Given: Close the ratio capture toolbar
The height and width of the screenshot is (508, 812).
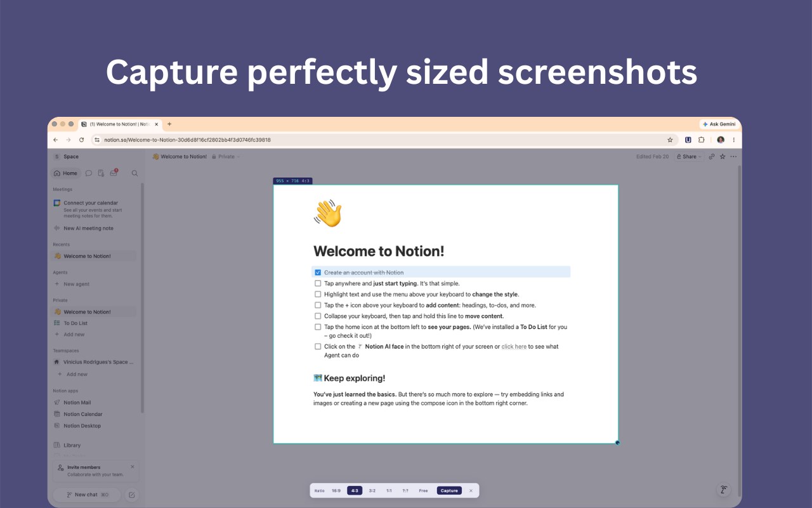Looking at the screenshot, I should tap(471, 490).
